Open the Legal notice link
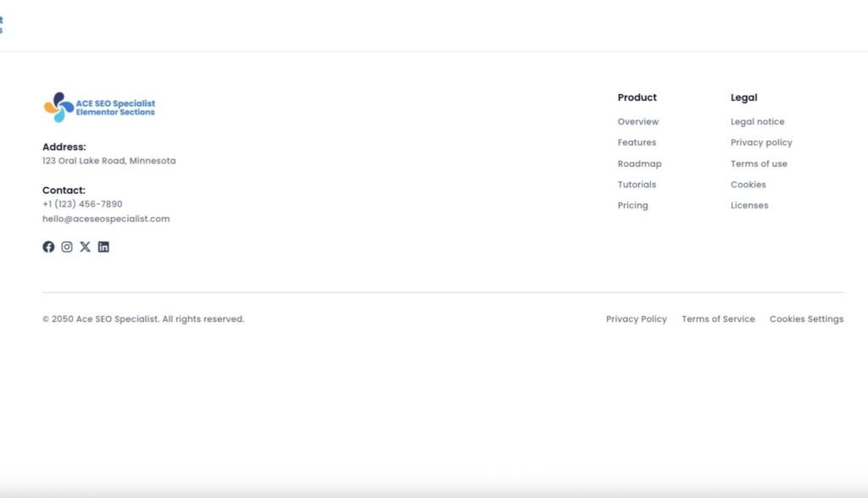This screenshot has width=868, height=498. [757, 122]
